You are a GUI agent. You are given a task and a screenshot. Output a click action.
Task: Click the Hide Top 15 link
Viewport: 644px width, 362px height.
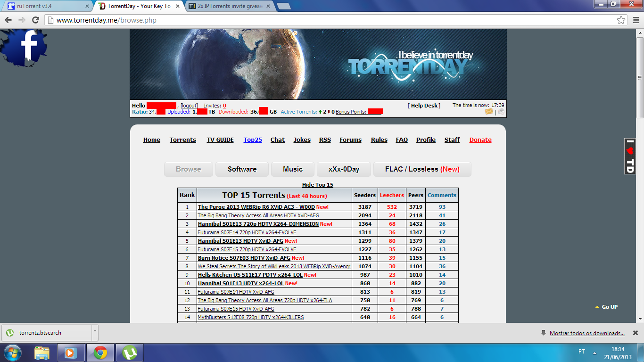(x=318, y=185)
